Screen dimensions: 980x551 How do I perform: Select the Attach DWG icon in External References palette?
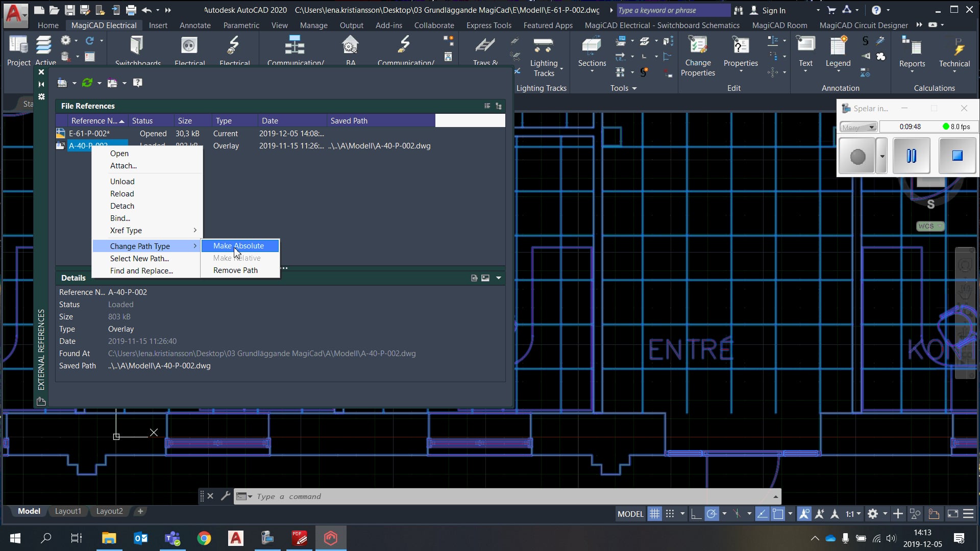pyautogui.click(x=62, y=83)
